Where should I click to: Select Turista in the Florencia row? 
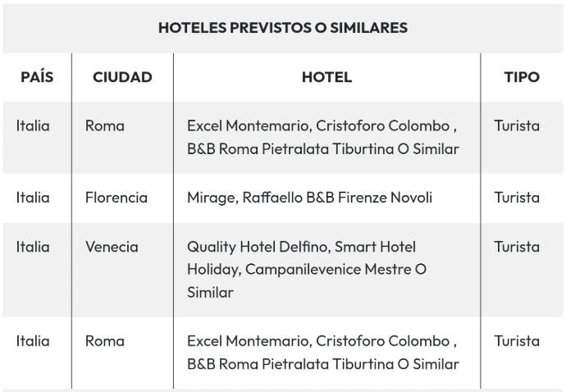pos(517,198)
